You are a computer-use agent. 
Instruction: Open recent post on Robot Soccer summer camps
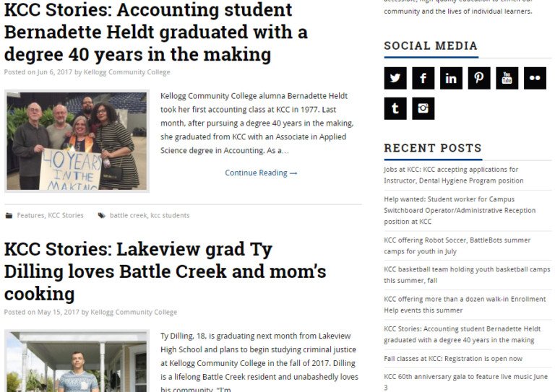[x=457, y=245]
